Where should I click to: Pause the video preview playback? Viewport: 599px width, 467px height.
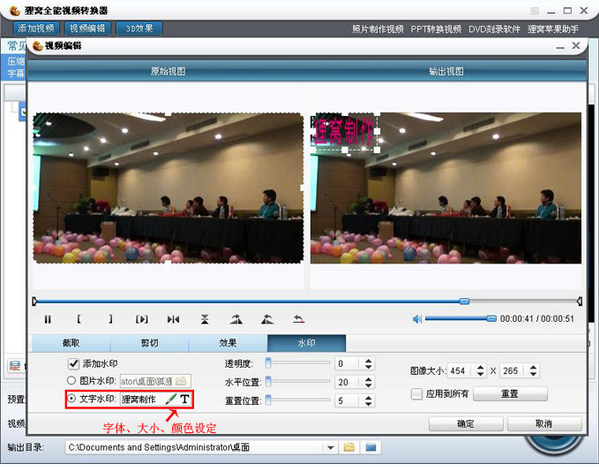[48, 319]
